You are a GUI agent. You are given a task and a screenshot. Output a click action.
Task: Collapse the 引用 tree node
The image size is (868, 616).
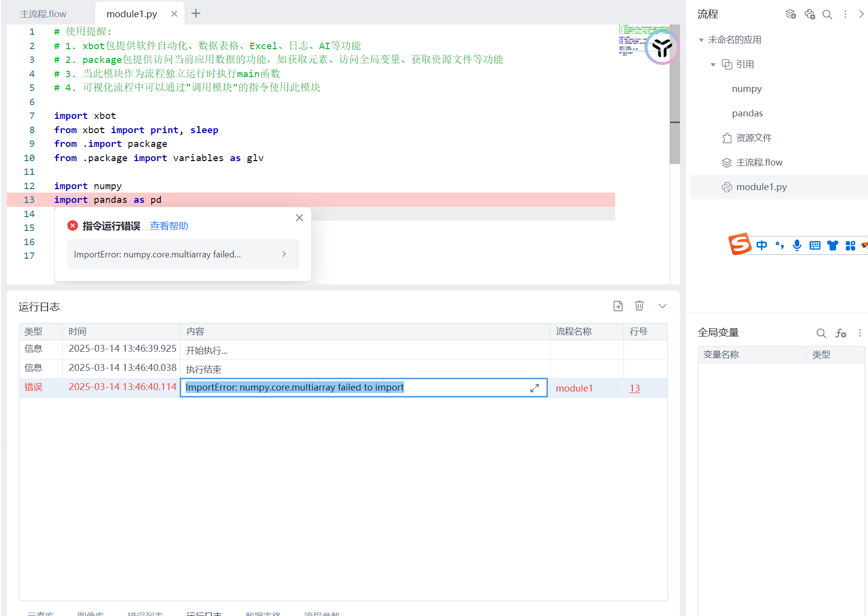(x=713, y=65)
